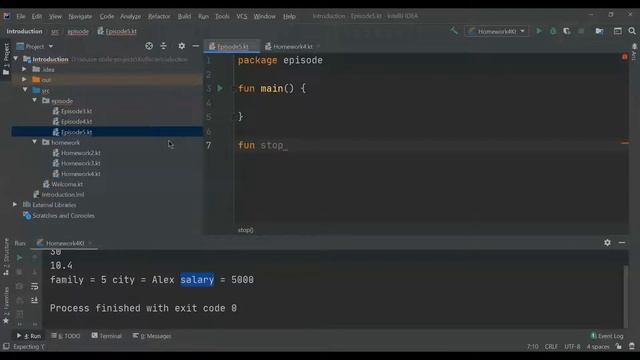Hide the Project panel with minus icon

click(x=196, y=46)
